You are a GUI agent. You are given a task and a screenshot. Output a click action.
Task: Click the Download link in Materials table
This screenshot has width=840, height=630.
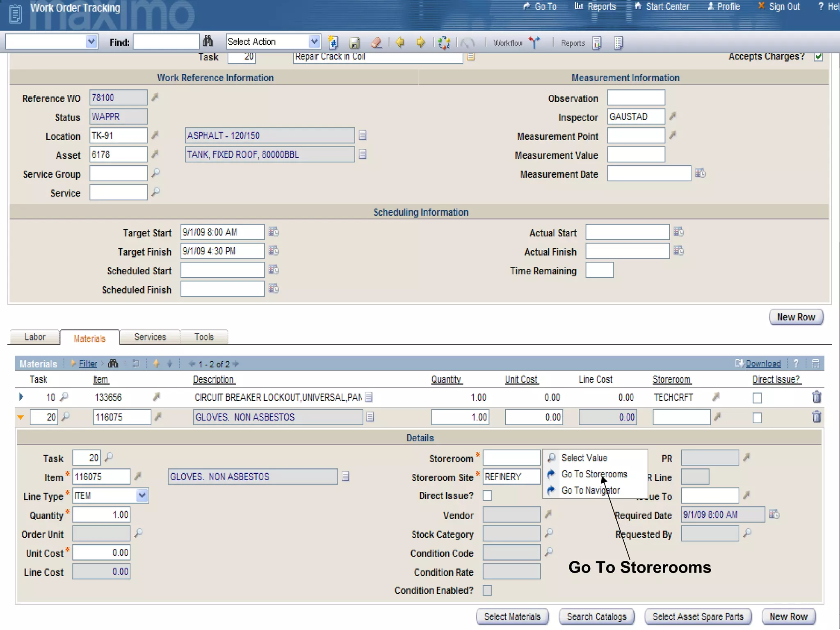[x=763, y=364]
